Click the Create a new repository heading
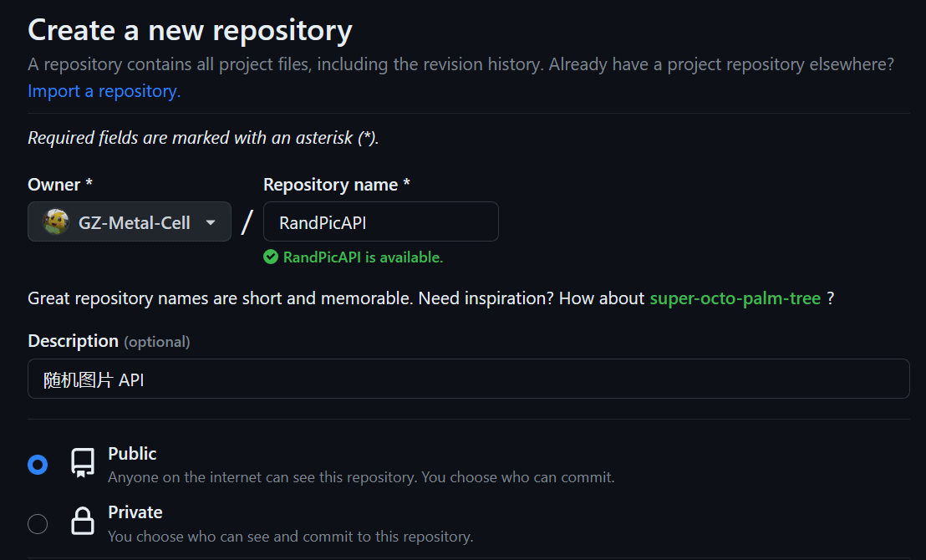This screenshot has width=926, height=560. pos(191,30)
